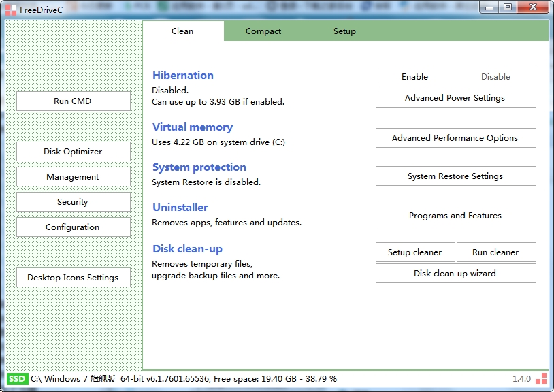Open Advanced Performance Options
Viewport: 554px width, 392px height.
pyautogui.click(x=455, y=138)
